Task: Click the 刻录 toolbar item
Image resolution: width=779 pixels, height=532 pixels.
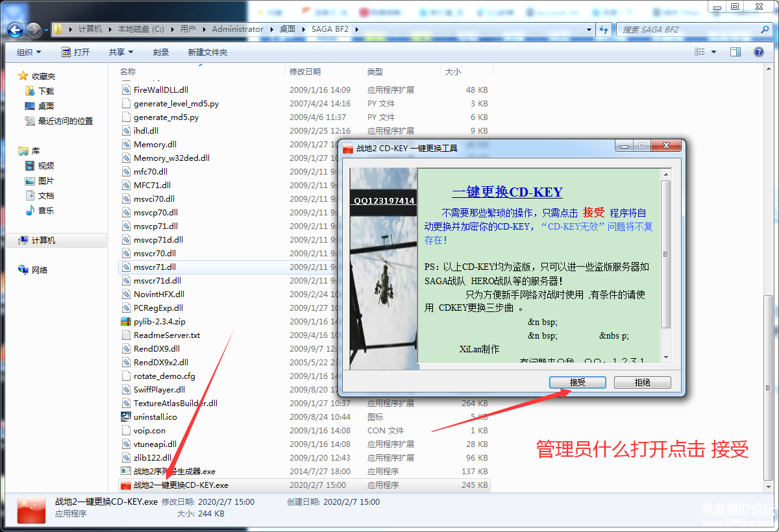Action: coord(160,52)
